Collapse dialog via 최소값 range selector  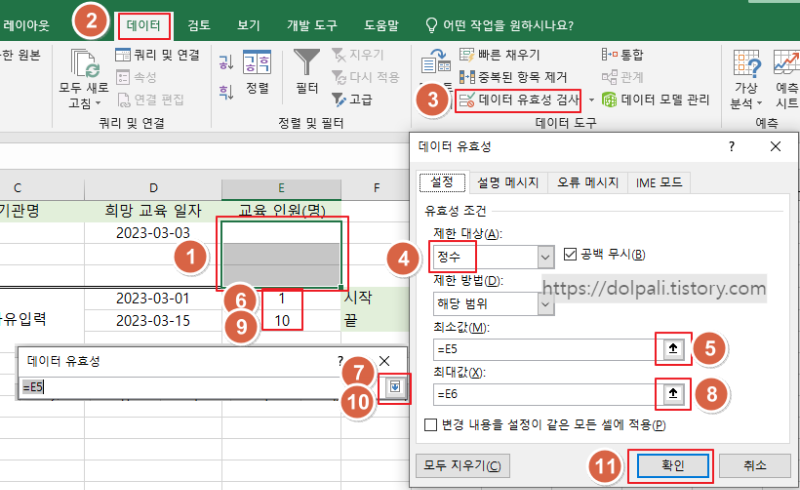[x=673, y=349]
